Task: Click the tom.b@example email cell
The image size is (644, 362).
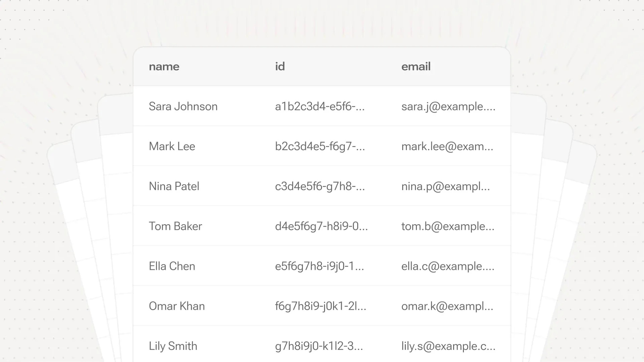Action: pos(447,226)
